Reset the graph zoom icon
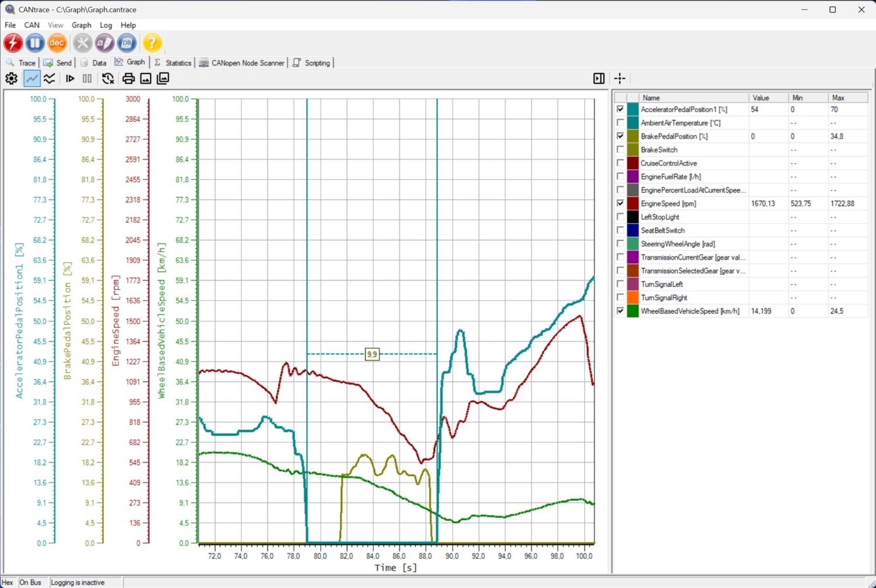Viewport: 876px width, 588px height. tap(107, 78)
